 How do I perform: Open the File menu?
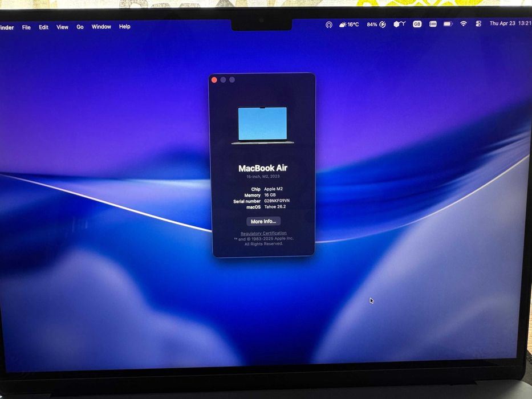tap(26, 27)
